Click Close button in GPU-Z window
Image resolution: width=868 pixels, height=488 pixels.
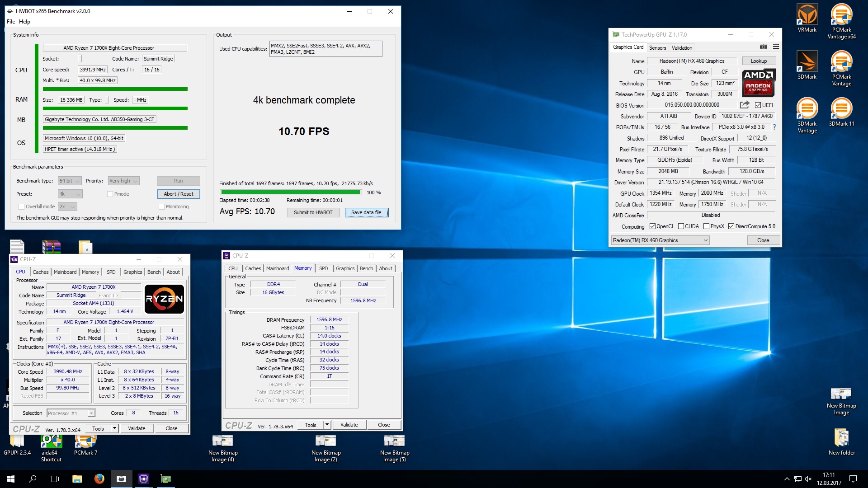point(763,240)
